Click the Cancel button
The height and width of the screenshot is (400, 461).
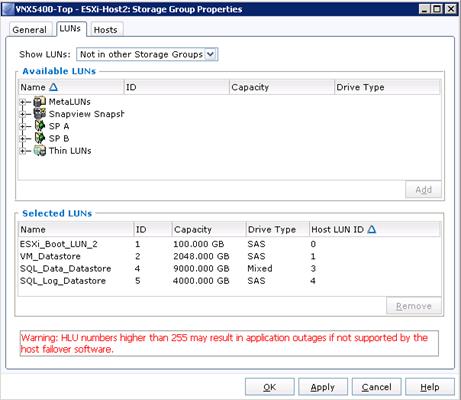coord(376,387)
